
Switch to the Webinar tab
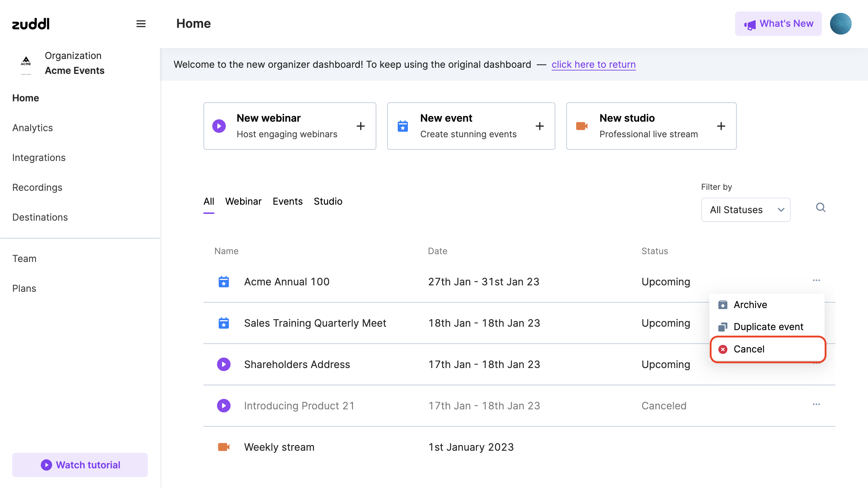(243, 201)
